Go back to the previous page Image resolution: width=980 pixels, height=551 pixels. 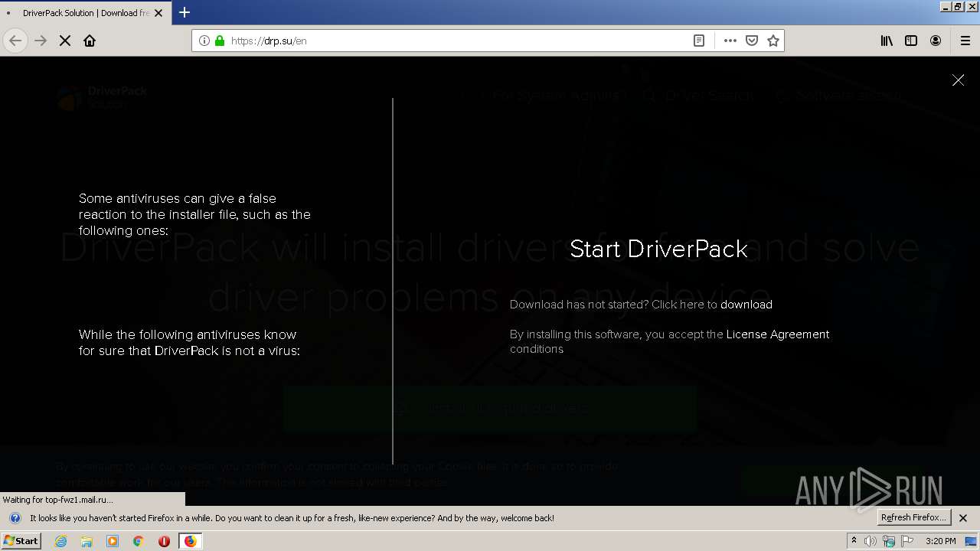pos(15,41)
